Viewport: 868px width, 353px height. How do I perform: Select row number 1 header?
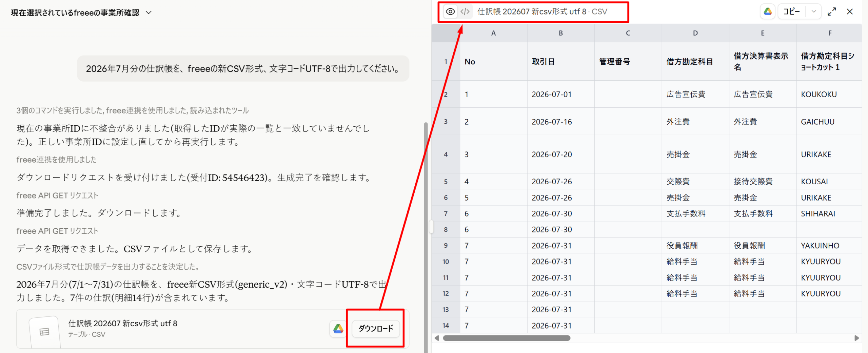tap(446, 62)
